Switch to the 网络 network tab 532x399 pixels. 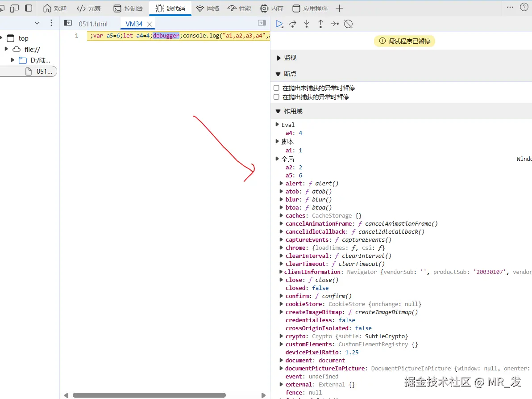(208, 8)
